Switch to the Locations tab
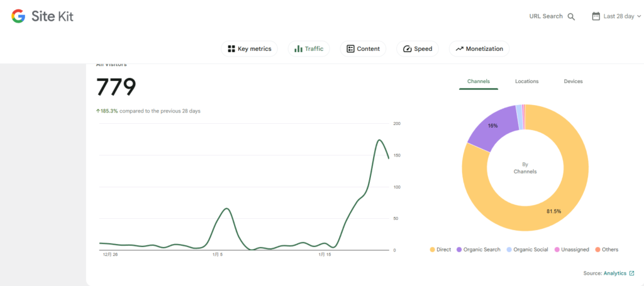This screenshot has width=644, height=286. click(x=526, y=81)
